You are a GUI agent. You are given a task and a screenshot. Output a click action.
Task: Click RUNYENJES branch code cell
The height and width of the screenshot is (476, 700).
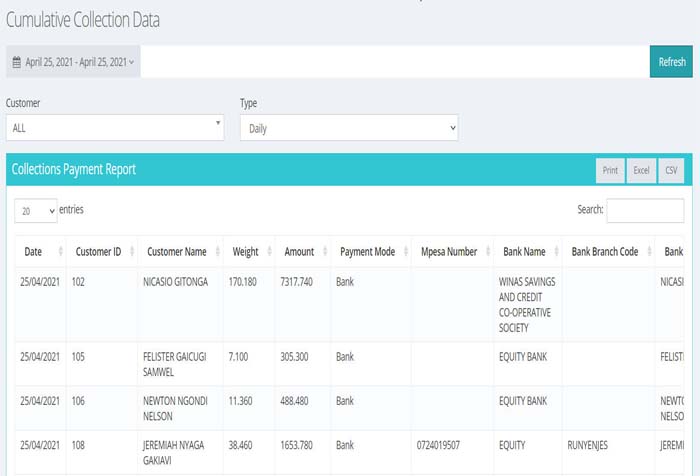coord(608,452)
